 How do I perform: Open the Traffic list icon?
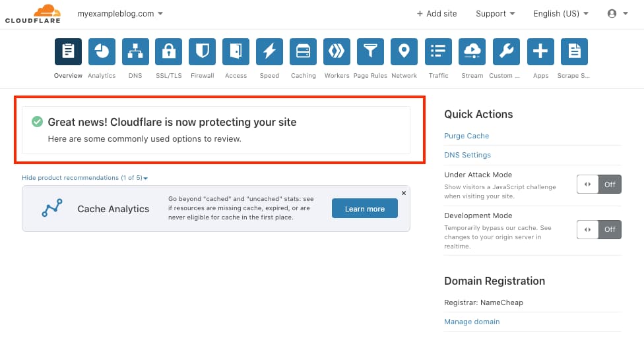pos(438,51)
